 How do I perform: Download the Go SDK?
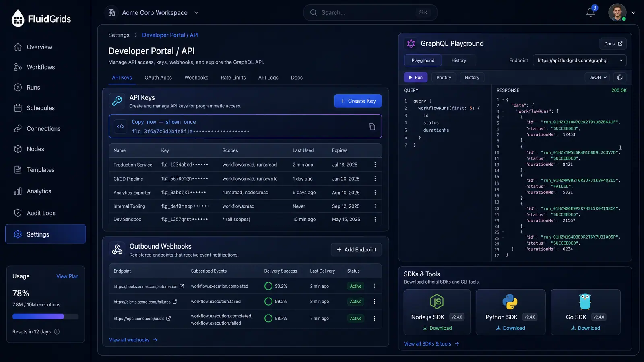[x=585, y=328]
